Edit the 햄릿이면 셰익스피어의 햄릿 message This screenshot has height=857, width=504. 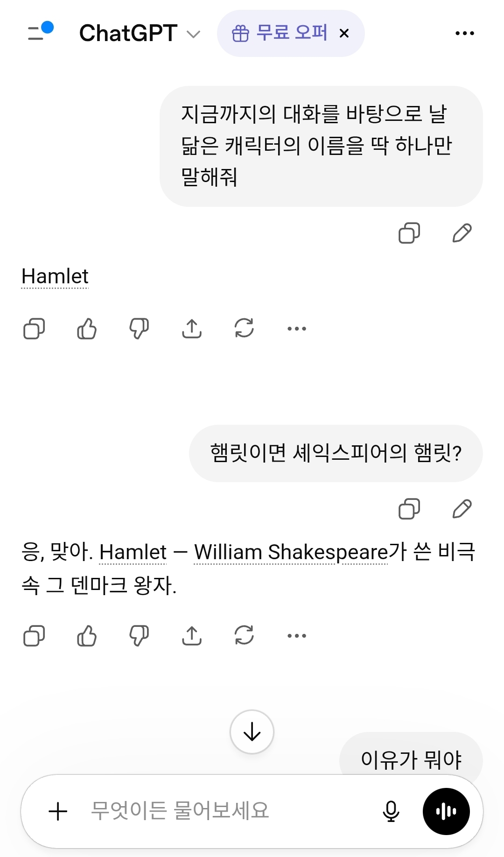(462, 509)
